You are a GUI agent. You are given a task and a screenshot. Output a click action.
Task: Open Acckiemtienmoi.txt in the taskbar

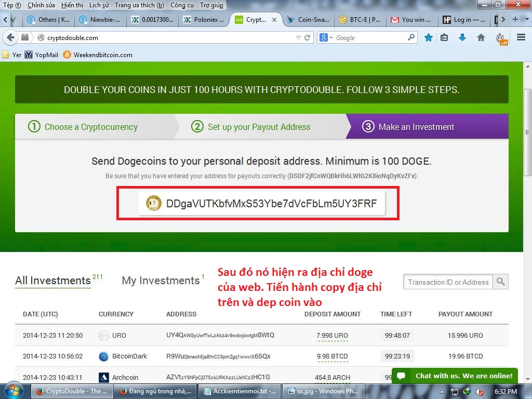240,391
